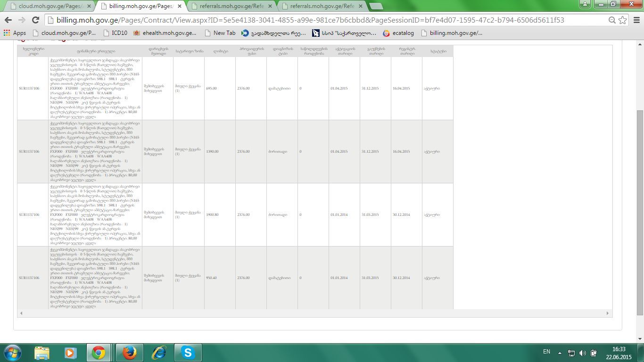The width and height of the screenshot is (644, 362).
Task: Open Internet Explorer from the taskbar
Action: coord(159,353)
